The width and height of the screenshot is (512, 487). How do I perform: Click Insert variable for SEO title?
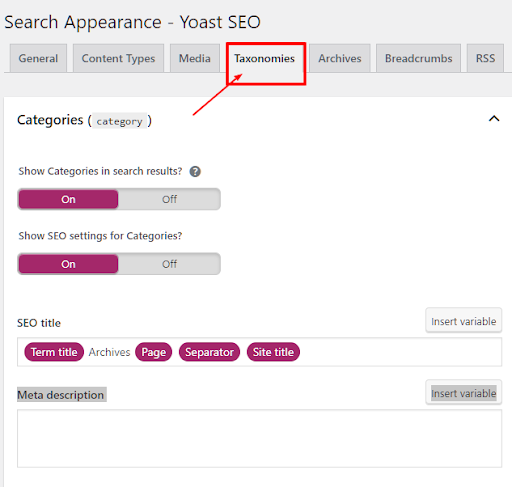pyautogui.click(x=464, y=321)
